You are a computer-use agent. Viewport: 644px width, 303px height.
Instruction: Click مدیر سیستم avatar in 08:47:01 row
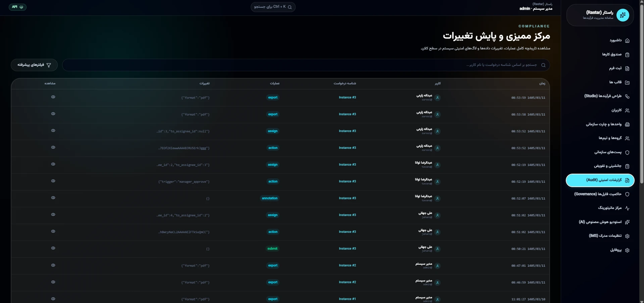(x=437, y=266)
